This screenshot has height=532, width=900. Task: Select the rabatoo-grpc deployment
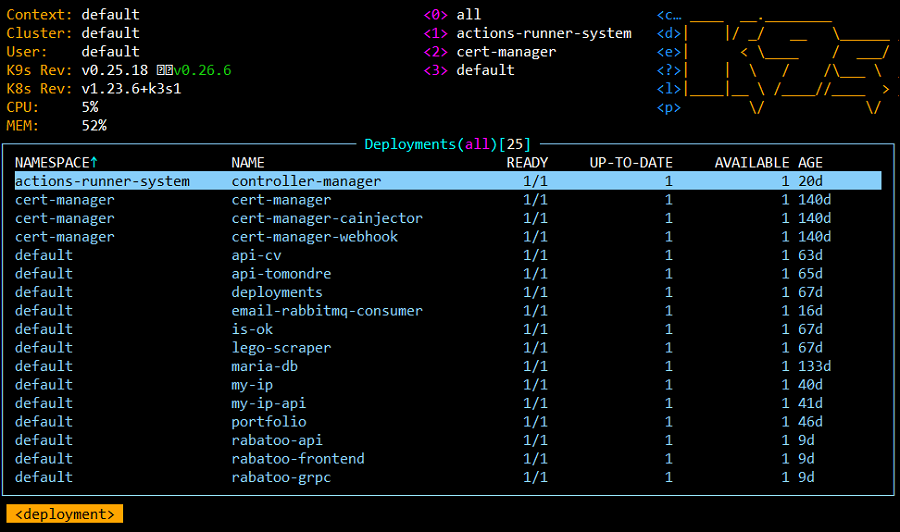[x=448, y=477]
